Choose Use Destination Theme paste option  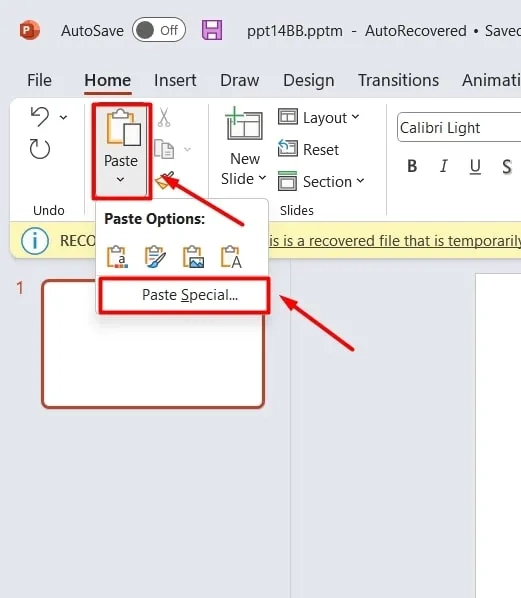pyautogui.click(x=117, y=257)
